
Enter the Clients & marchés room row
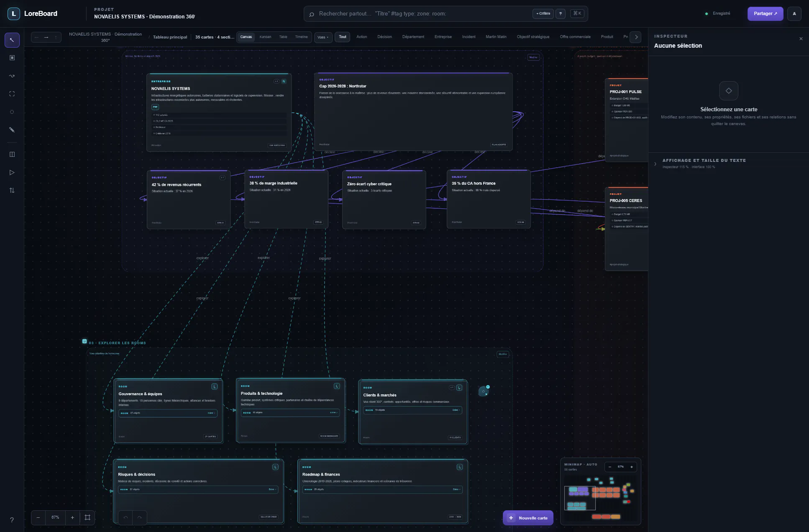tap(413, 410)
